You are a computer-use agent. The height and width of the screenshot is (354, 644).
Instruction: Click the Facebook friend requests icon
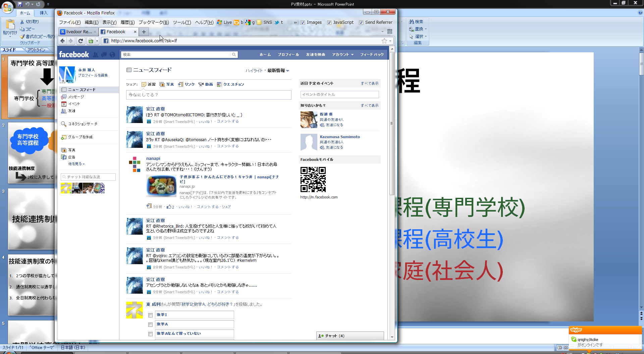coord(96,55)
